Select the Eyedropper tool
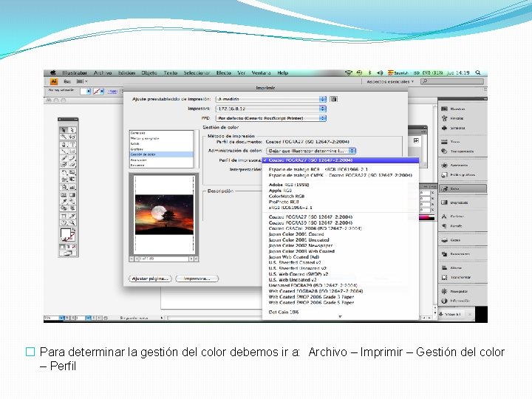 pyautogui.click(x=64, y=202)
